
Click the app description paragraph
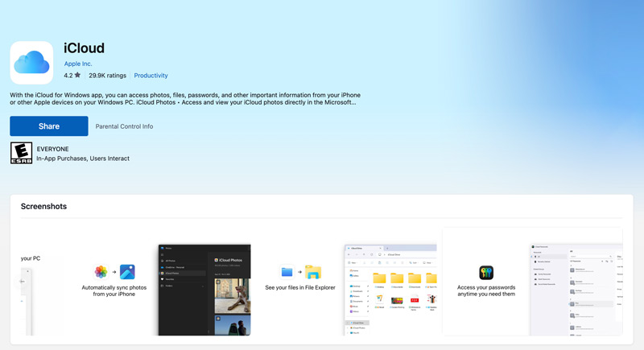(x=185, y=98)
